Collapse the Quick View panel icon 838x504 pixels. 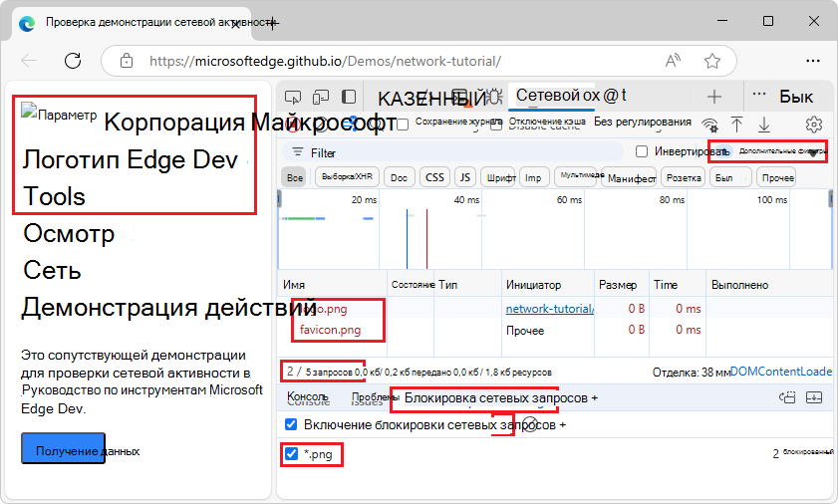point(814,397)
